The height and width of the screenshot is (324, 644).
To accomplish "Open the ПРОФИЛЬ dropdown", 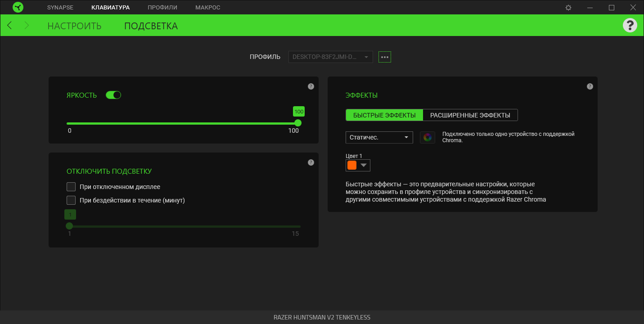I will [331, 57].
